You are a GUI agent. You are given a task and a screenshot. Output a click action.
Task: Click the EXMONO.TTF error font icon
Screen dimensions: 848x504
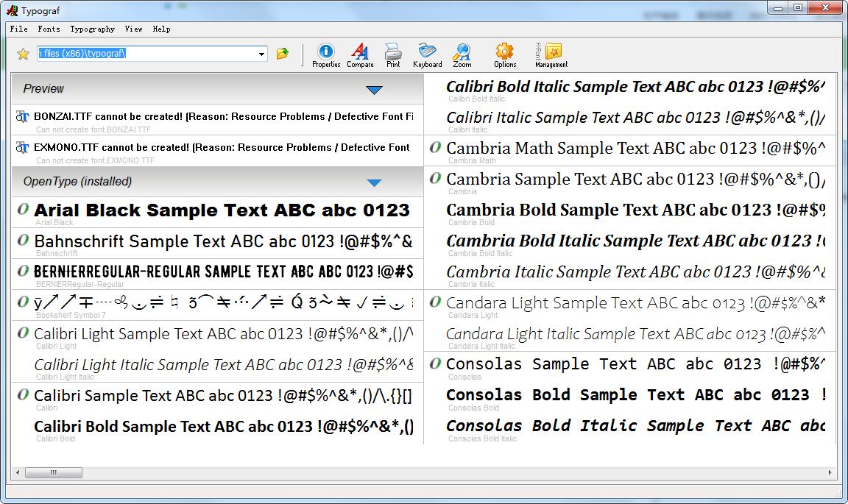point(22,147)
